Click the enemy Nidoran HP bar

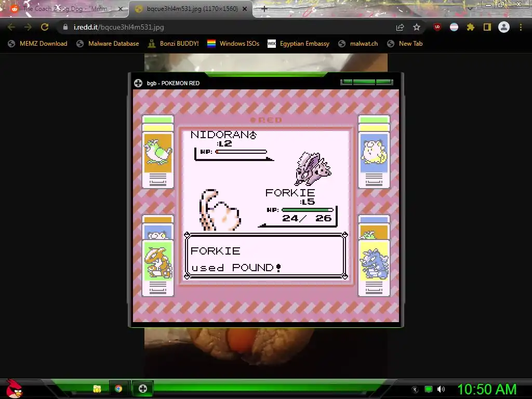click(x=241, y=152)
